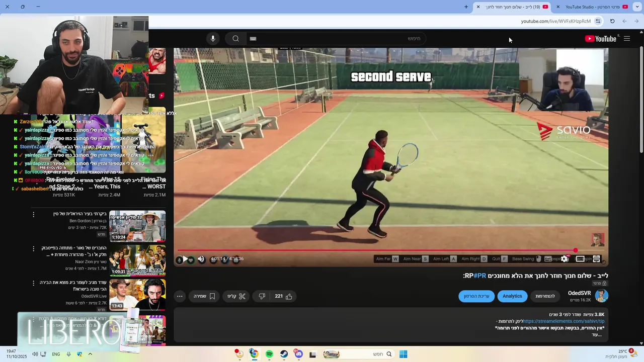Open the system volume icon in the tray

click(35, 354)
